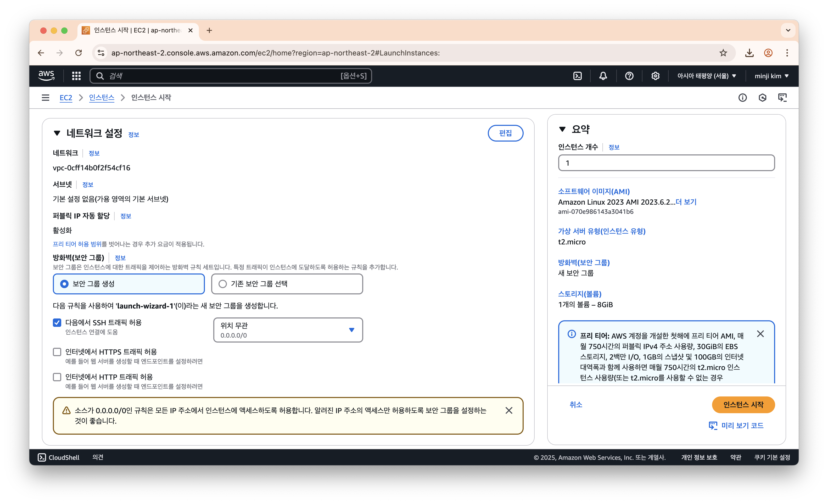828x504 pixels.
Task: Click the screen icon right of breadcrumbs
Action: coord(783,97)
